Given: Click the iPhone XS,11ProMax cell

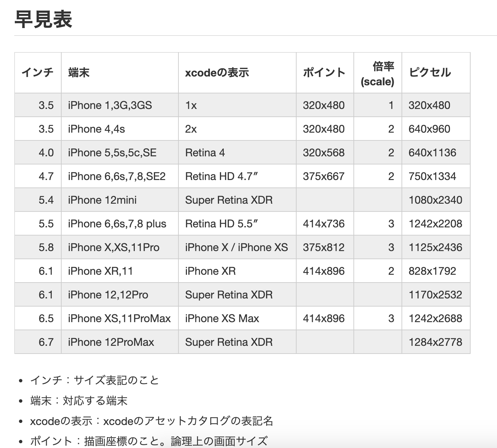Looking at the screenshot, I should click(120, 318).
